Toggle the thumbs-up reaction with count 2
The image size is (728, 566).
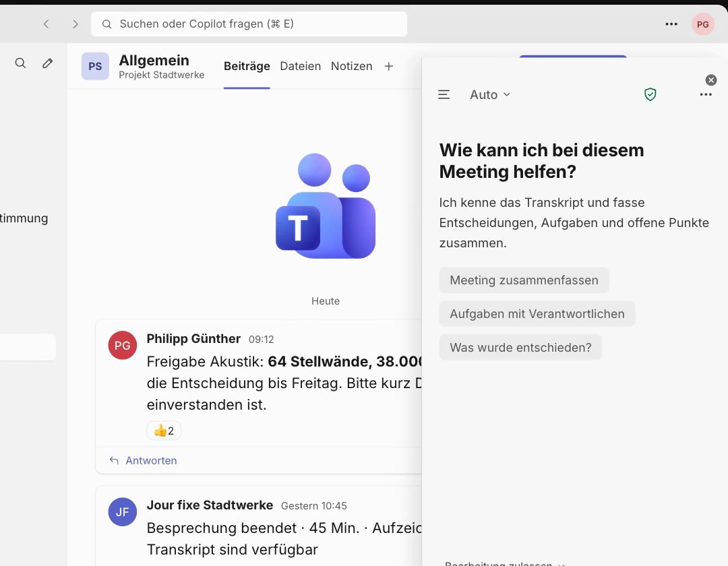click(164, 431)
